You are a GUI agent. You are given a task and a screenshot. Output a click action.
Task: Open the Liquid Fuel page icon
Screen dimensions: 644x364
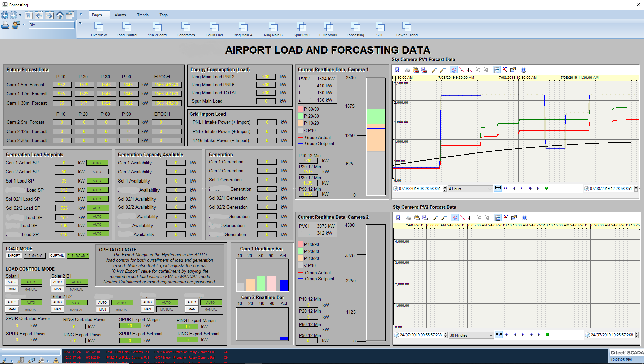(x=214, y=27)
